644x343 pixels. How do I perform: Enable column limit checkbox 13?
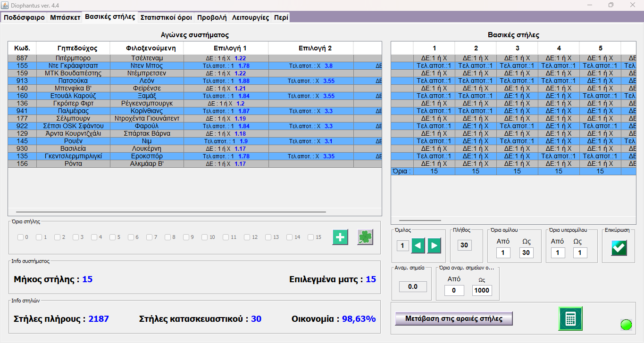pos(268,237)
